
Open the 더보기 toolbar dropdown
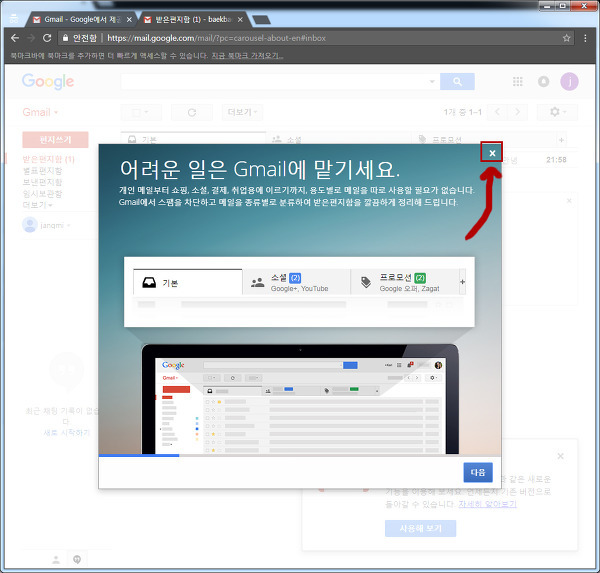(242, 112)
